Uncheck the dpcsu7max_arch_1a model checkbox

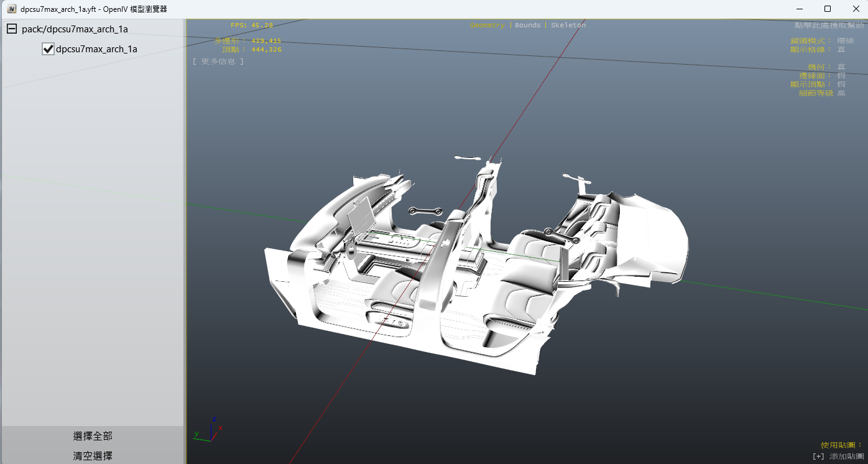coord(48,49)
